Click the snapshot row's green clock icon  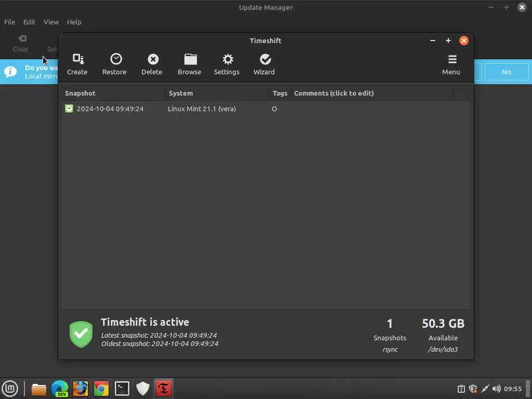click(x=69, y=109)
